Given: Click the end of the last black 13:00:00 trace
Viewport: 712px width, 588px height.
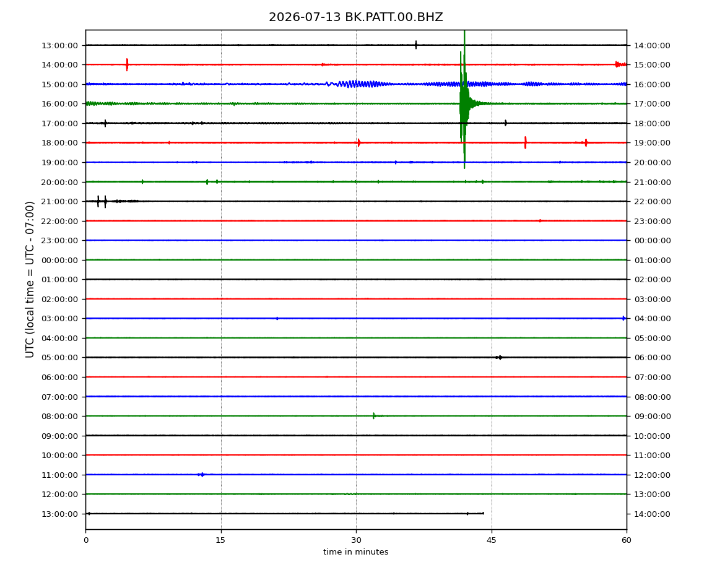Looking at the screenshot, I should pyautogui.click(x=483, y=514).
